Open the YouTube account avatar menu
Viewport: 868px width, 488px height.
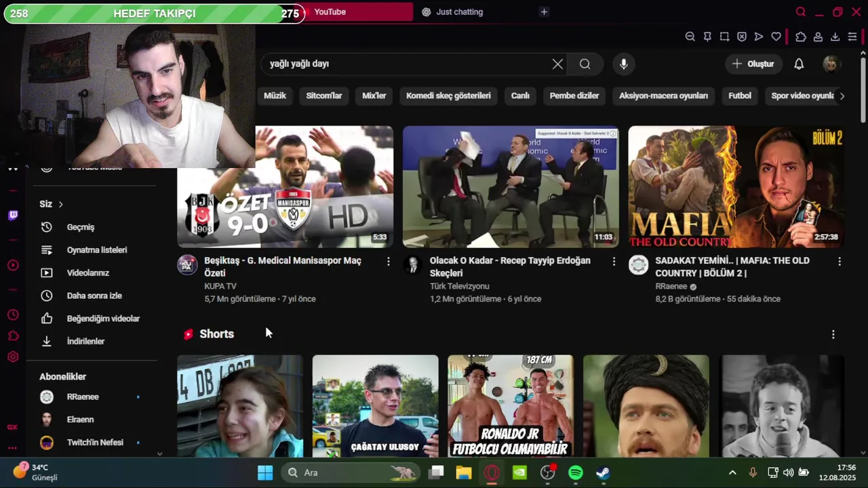tap(831, 64)
